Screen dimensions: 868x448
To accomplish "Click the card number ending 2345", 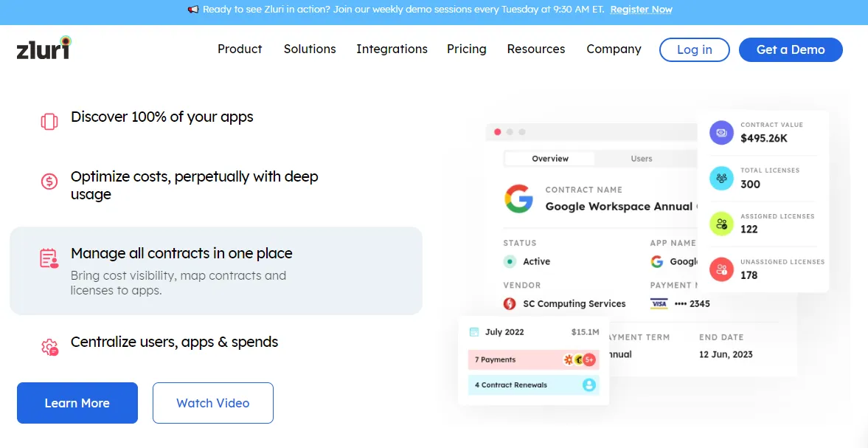I will coord(692,303).
